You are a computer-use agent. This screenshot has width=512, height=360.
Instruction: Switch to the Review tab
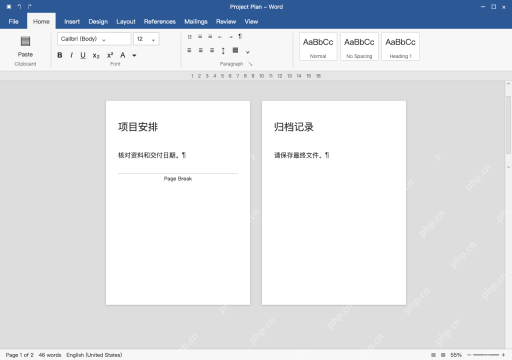click(x=226, y=22)
